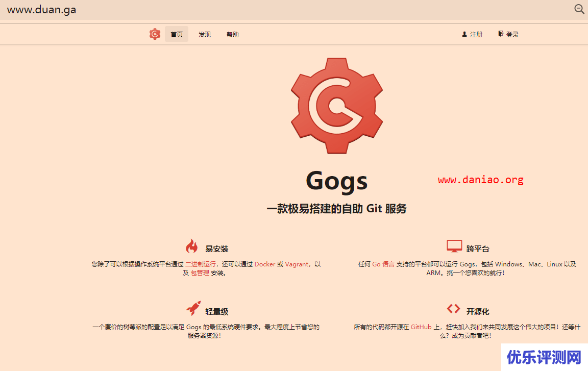Screen dimensions: 588x371
Task: Open the 二进制运行 link
Action: point(200,264)
